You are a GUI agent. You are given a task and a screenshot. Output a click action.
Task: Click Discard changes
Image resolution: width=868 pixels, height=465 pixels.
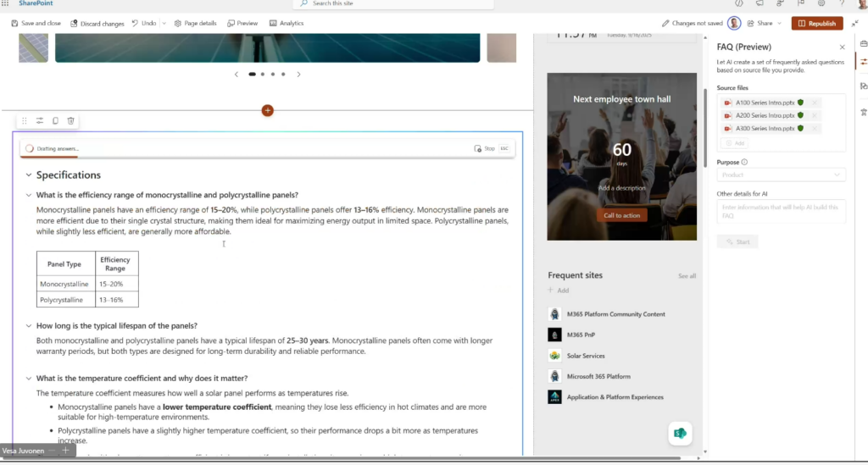97,23
